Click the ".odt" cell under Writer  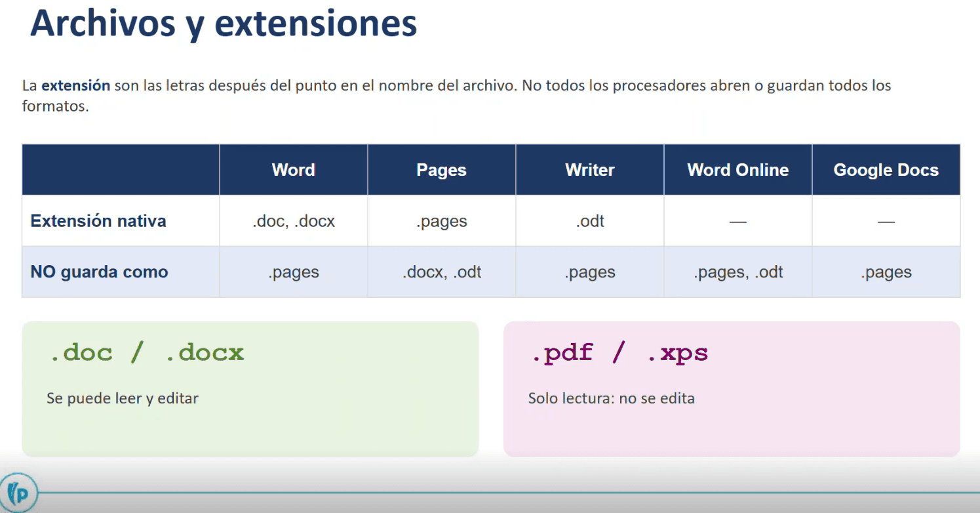click(x=590, y=221)
